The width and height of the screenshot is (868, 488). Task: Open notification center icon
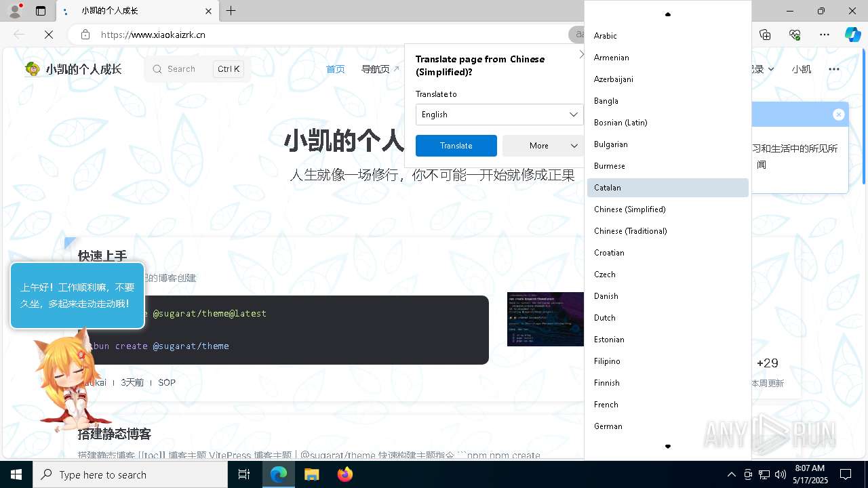point(846,474)
